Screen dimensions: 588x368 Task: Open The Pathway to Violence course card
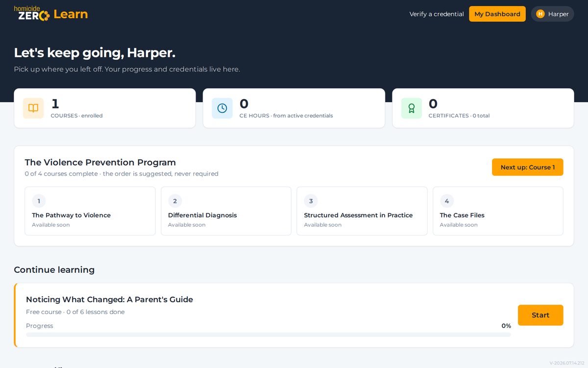point(90,211)
